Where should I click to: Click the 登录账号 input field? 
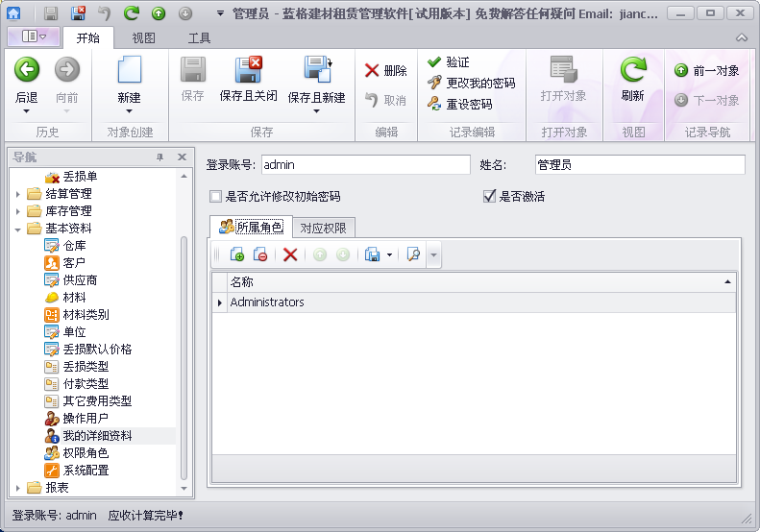pyautogui.click(x=365, y=165)
